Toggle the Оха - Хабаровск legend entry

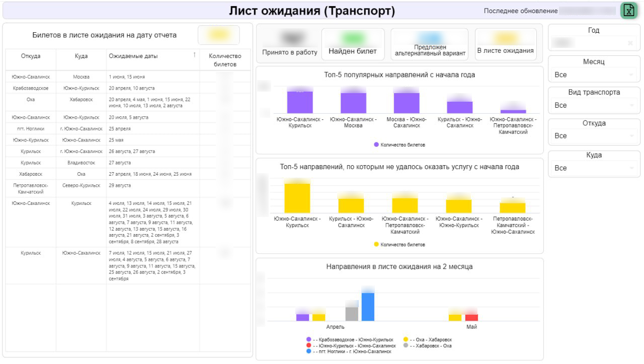click(x=428, y=340)
